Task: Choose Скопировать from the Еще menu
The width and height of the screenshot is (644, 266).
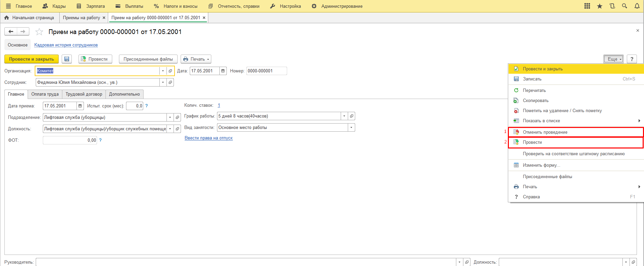Action: coord(535,101)
